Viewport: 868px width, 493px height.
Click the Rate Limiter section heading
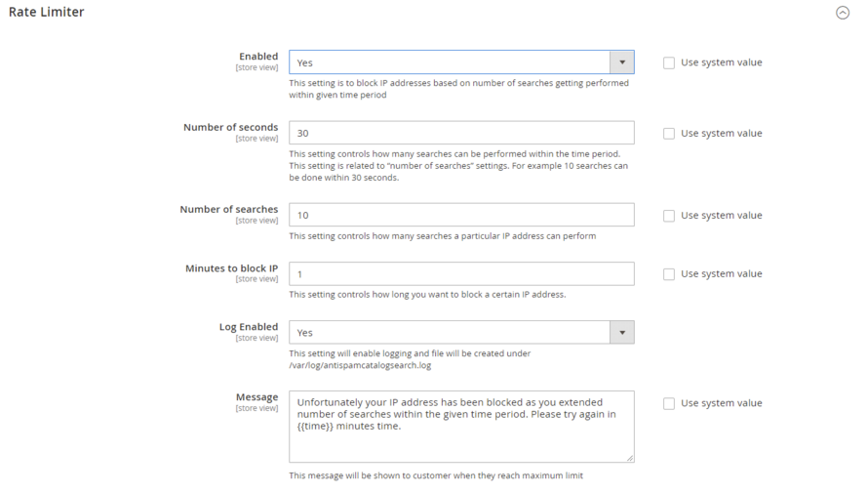pyautogui.click(x=46, y=12)
